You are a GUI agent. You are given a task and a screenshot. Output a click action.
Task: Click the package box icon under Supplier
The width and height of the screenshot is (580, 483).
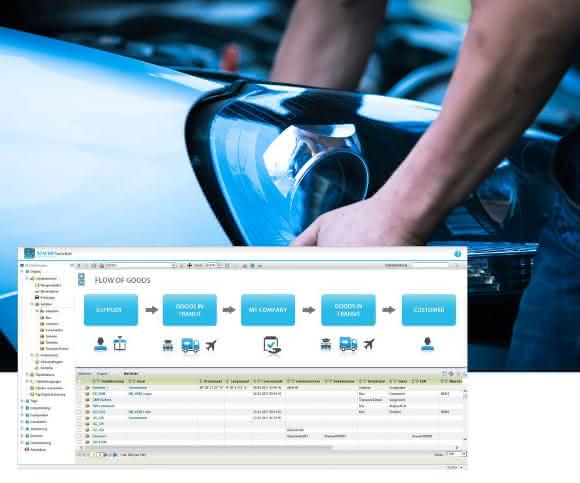click(x=120, y=344)
